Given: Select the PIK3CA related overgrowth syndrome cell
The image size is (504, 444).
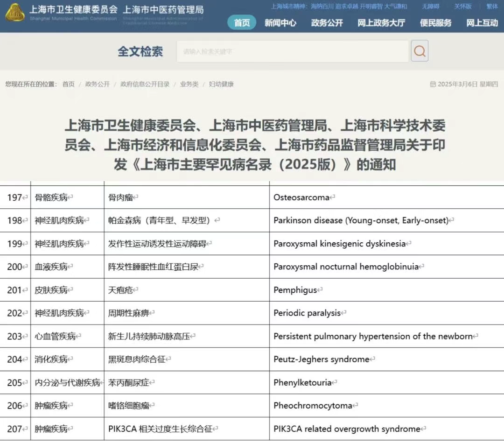Looking at the screenshot, I should point(387,429).
